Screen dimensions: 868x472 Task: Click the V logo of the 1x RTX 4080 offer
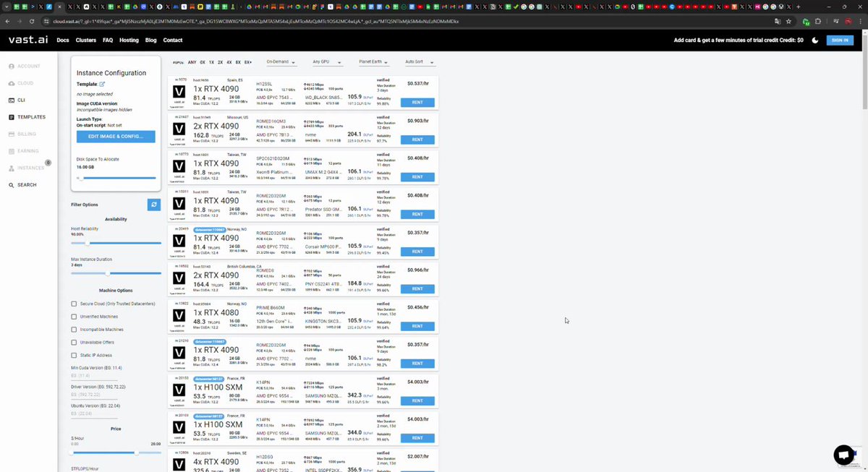179,317
